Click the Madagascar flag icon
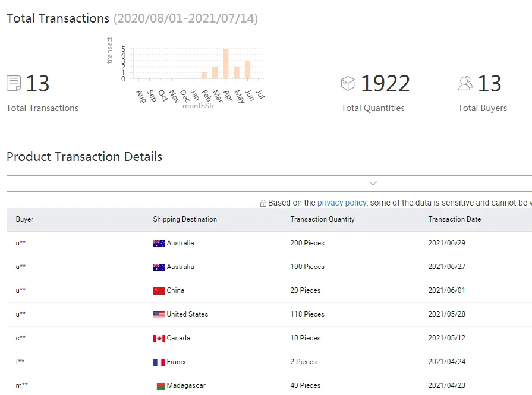Screen dimensions: 532x395 pos(160,385)
